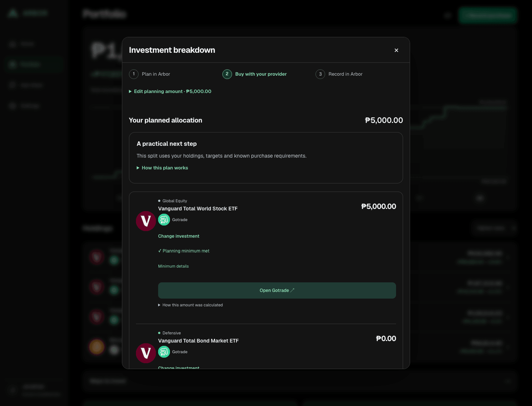The width and height of the screenshot is (532, 406).
Task: Click Change investment under Total World Stock ETF
Action: pos(179,236)
